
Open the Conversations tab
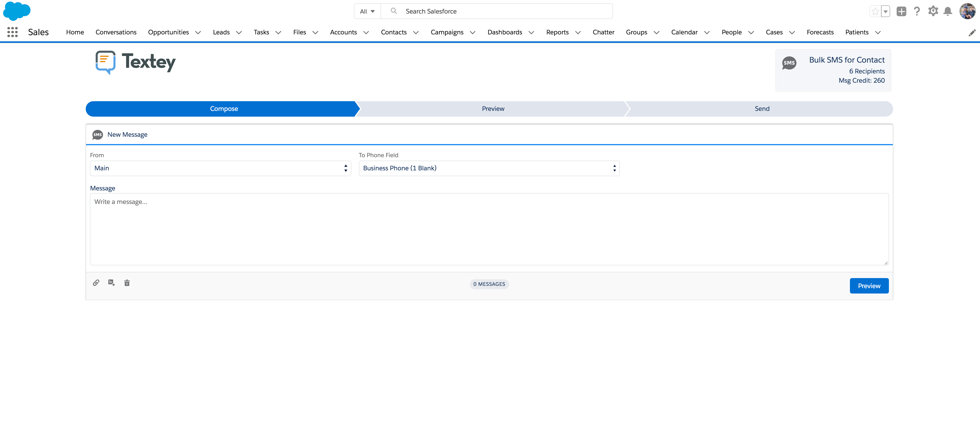click(116, 32)
